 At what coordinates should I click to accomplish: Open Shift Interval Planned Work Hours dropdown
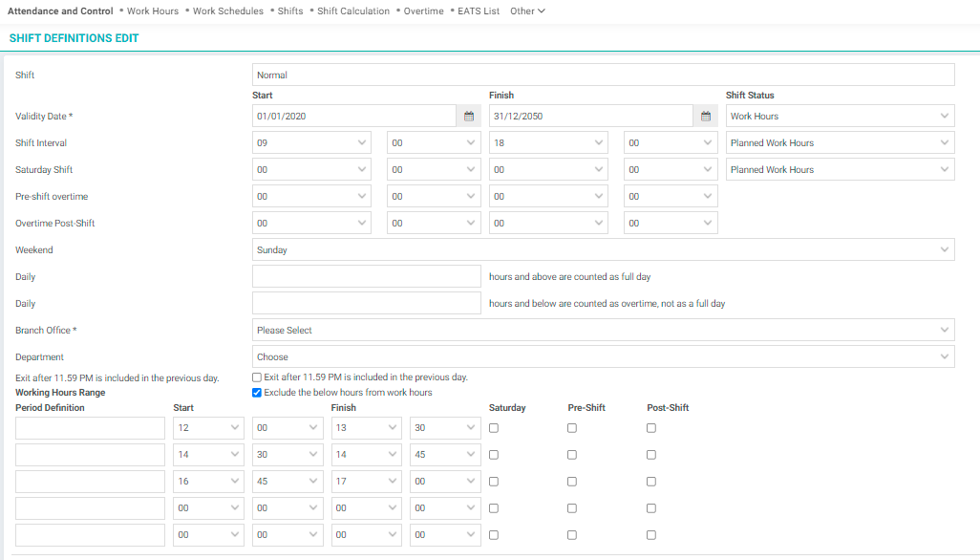pos(840,143)
